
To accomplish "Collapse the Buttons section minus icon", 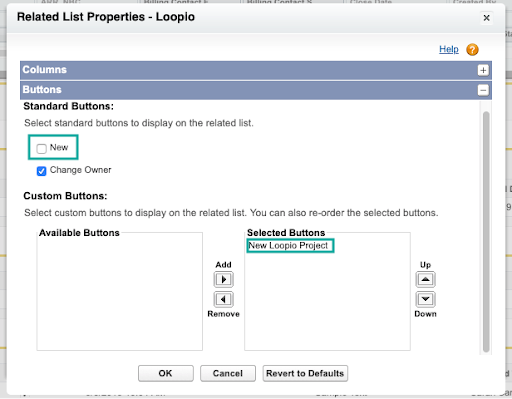I will point(483,90).
